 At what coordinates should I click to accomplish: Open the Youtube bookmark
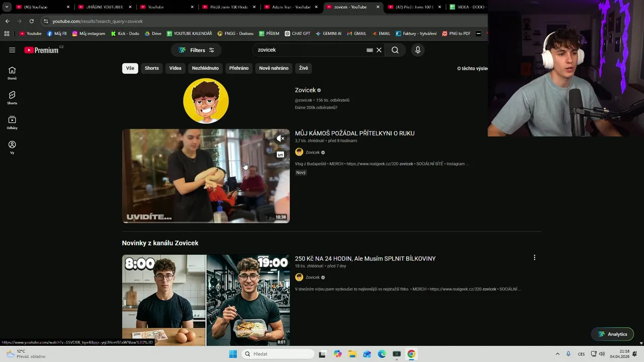point(31,34)
